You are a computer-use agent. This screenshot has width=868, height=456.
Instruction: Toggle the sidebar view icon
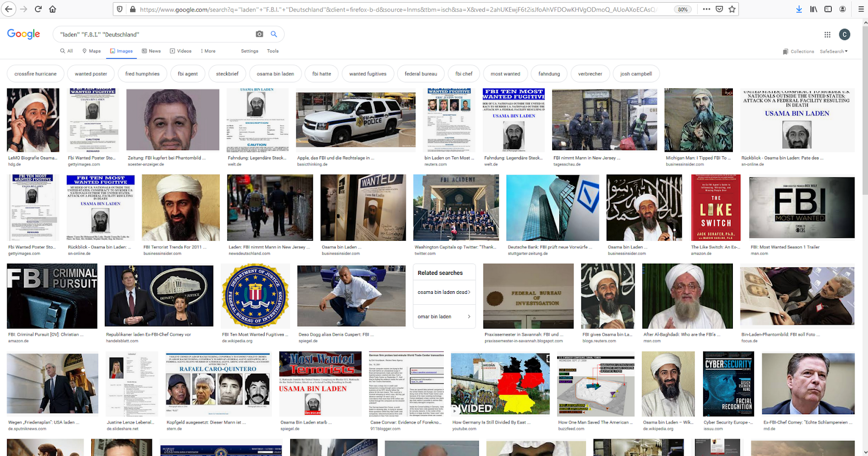[828, 9]
